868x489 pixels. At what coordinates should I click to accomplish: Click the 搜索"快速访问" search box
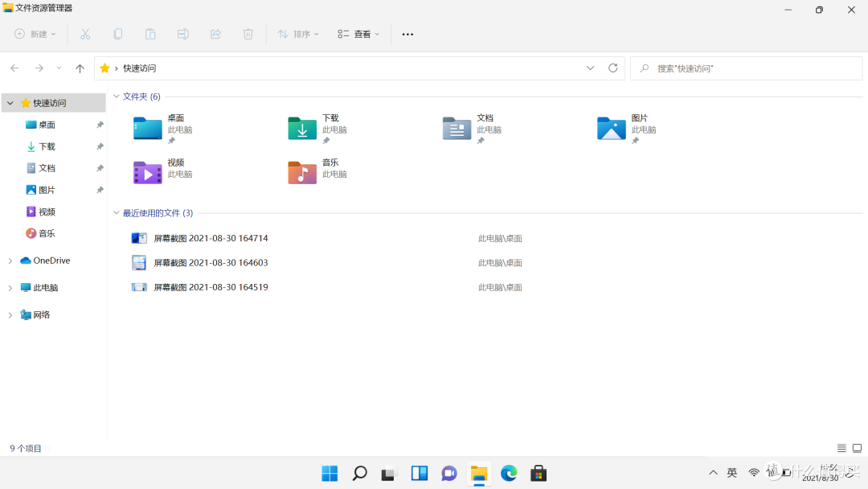tap(746, 68)
